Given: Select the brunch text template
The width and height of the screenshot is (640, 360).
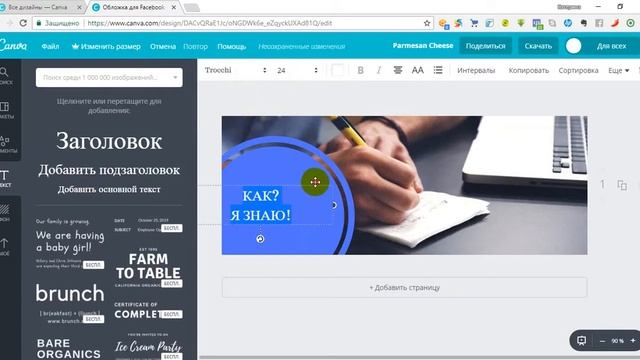Looking at the screenshot, I should pyautogui.click(x=70, y=303).
